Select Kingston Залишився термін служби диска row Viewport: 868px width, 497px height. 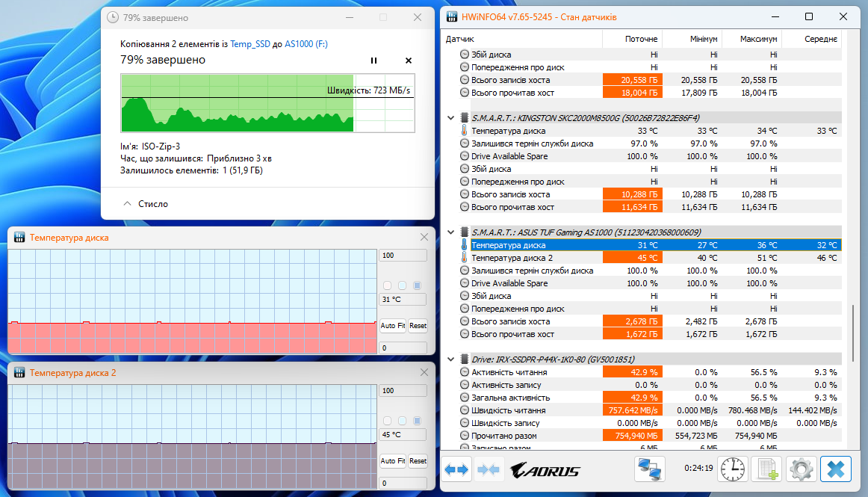click(x=650, y=143)
